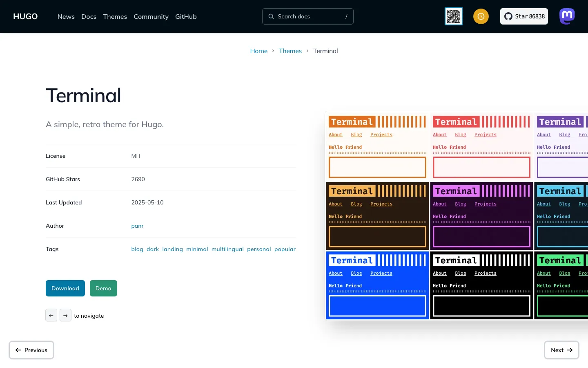
Task: Go to the Previous theme
Action: click(x=31, y=350)
